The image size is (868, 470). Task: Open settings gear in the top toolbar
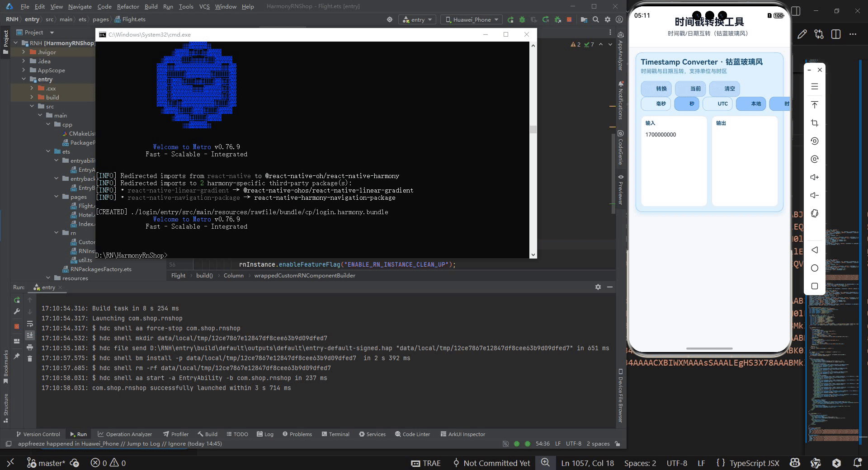(x=608, y=19)
